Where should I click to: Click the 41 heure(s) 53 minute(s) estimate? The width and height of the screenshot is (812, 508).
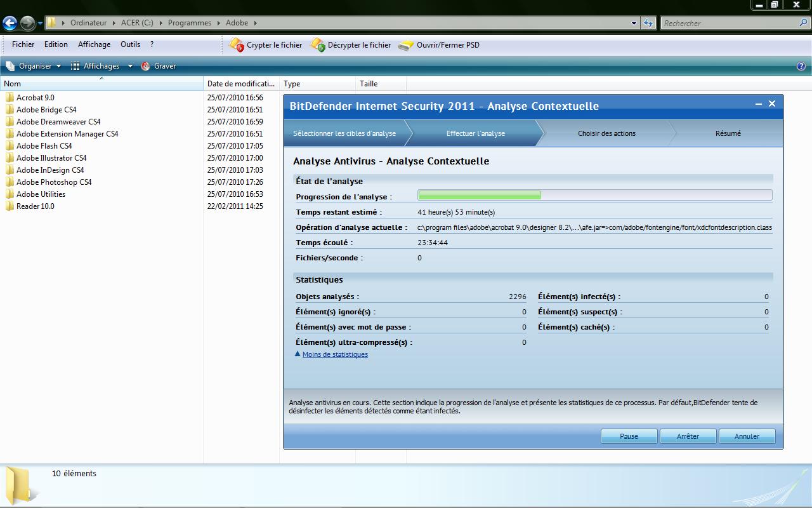(456, 212)
